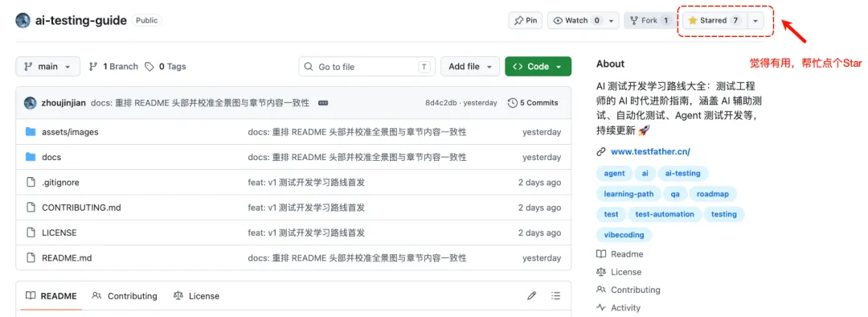The width and height of the screenshot is (868, 317).
Task: Click the docs folder icon
Action: [x=31, y=157]
